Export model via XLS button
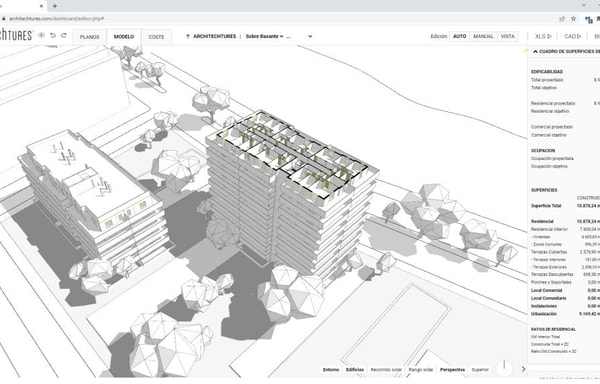Viewport: 600px width, 384px height. coord(543,36)
